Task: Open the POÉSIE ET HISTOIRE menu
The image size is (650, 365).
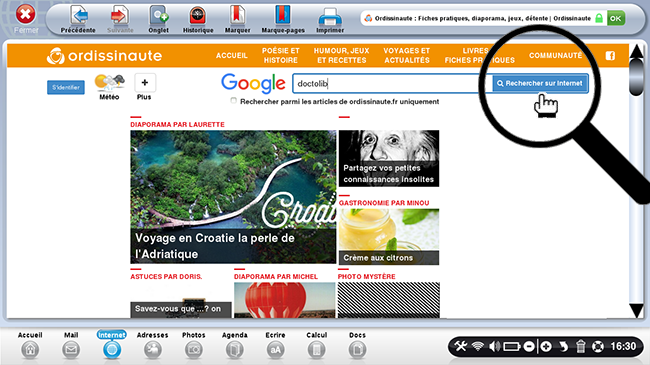Action: click(x=281, y=56)
